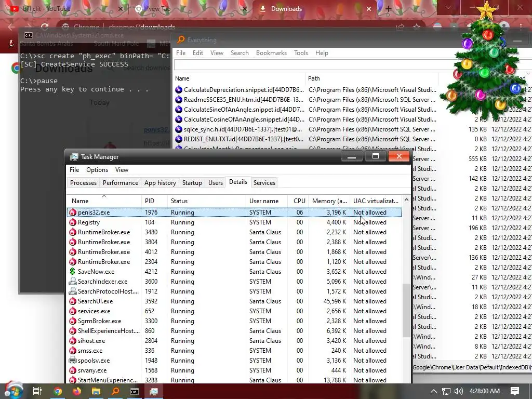Open the Search menu in Everything
532x399 pixels.
pos(240,53)
